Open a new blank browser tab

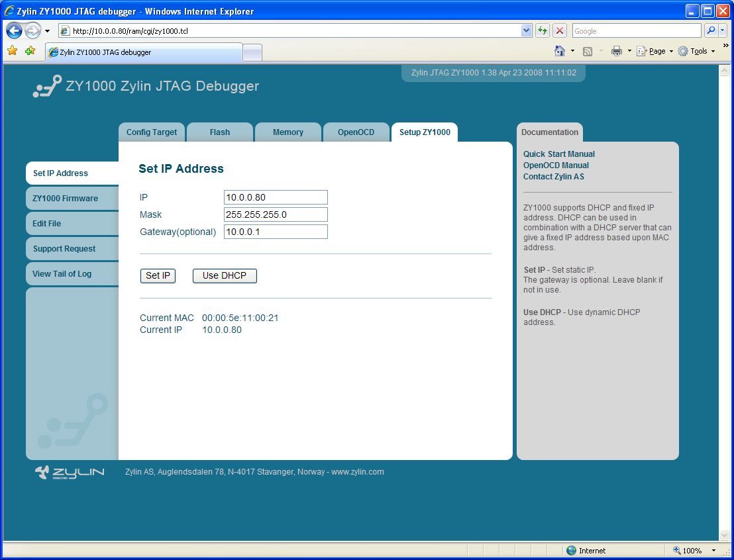point(253,52)
